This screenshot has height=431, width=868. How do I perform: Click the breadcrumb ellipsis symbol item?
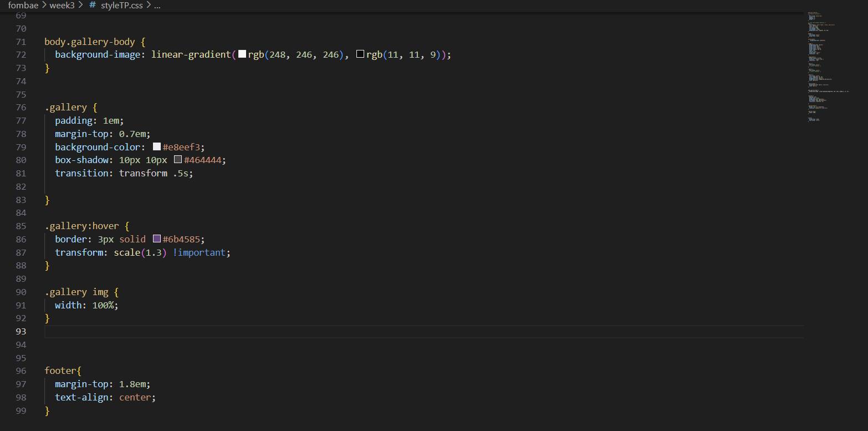point(157,5)
